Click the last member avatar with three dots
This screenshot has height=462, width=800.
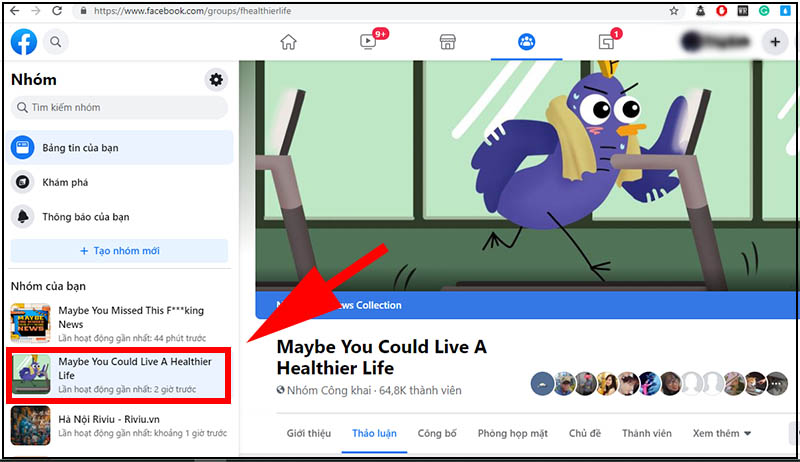click(x=777, y=383)
